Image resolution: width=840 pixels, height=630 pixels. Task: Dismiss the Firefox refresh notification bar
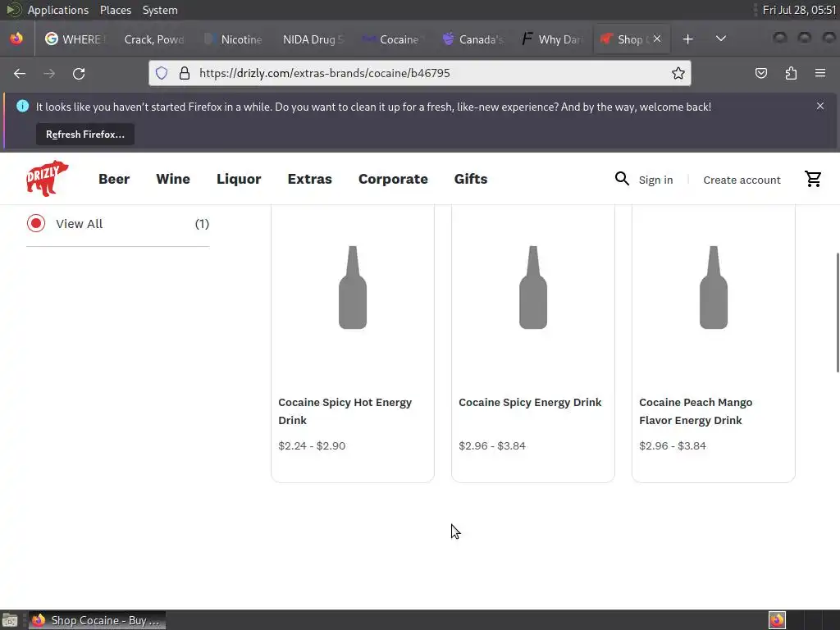pos(819,106)
